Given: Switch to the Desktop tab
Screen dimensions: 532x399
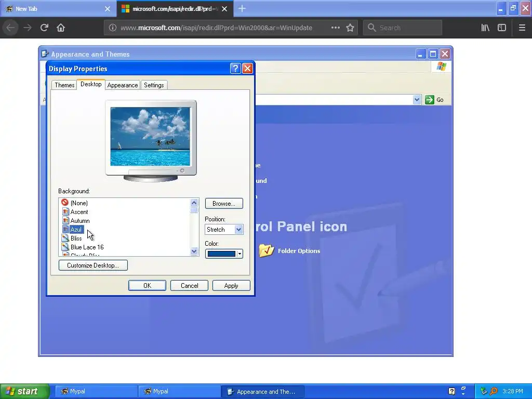Looking at the screenshot, I should [x=91, y=84].
